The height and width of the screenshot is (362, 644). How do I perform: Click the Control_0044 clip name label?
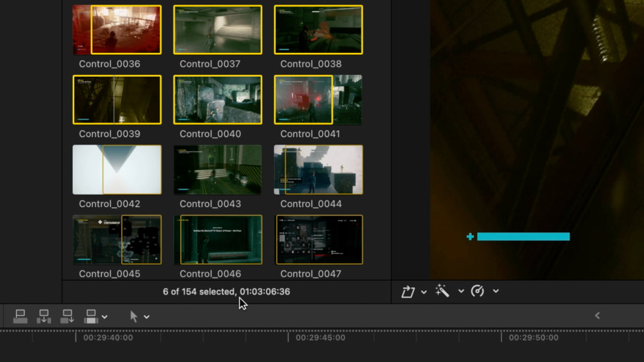click(x=311, y=204)
